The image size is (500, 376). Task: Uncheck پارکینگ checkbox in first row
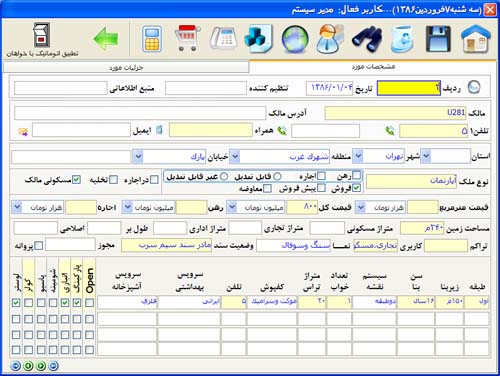coord(77,303)
